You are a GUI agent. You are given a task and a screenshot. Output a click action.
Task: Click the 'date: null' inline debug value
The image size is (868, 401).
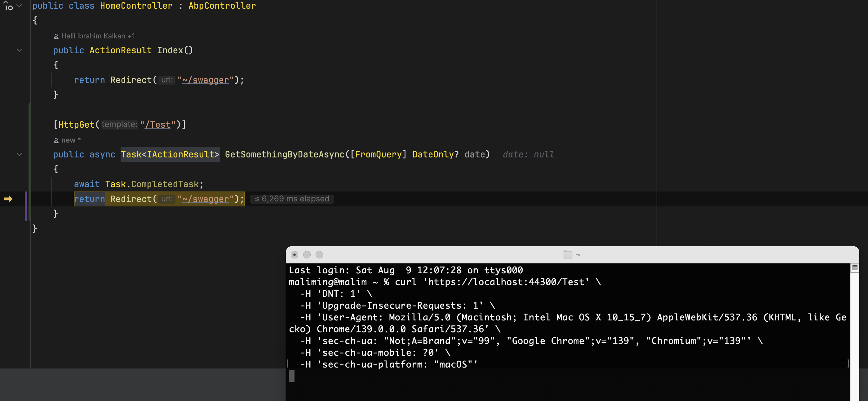point(528,154)
